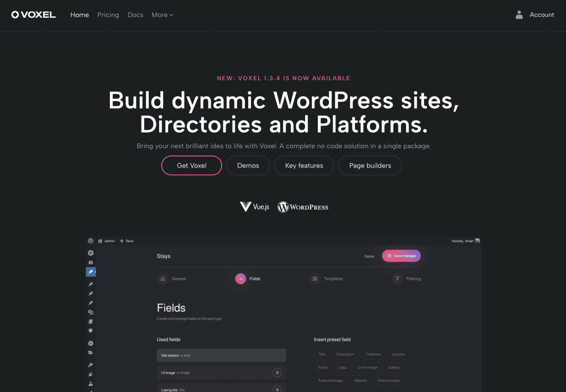Click the Voxel logo in the header
The image size is (566, 392).
pos(34,15)
